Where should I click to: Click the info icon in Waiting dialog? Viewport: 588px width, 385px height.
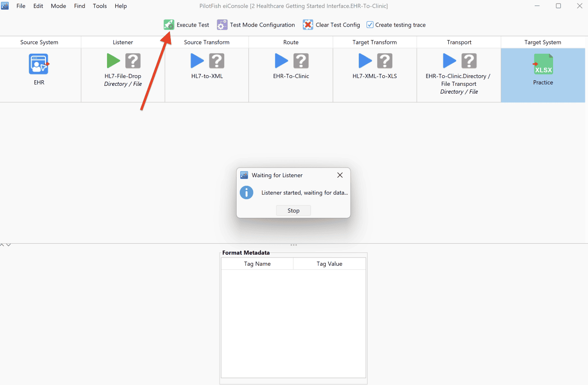pos(247,192)
